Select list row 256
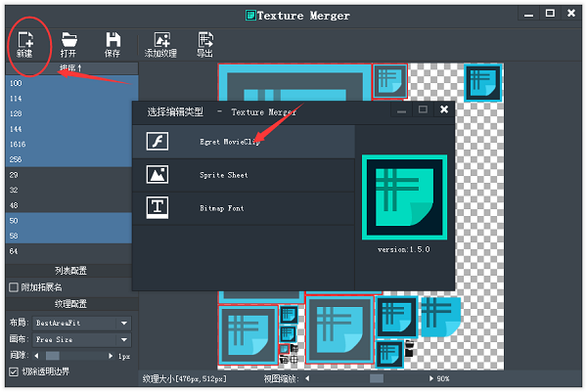 point(68,159)
